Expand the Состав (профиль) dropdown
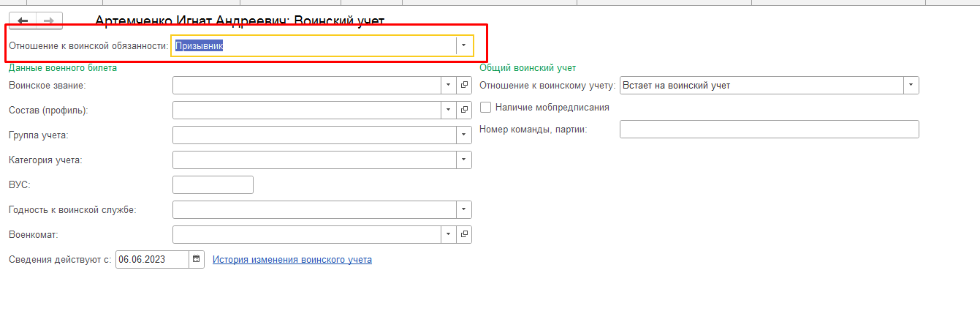 click(x=449, y=111)
